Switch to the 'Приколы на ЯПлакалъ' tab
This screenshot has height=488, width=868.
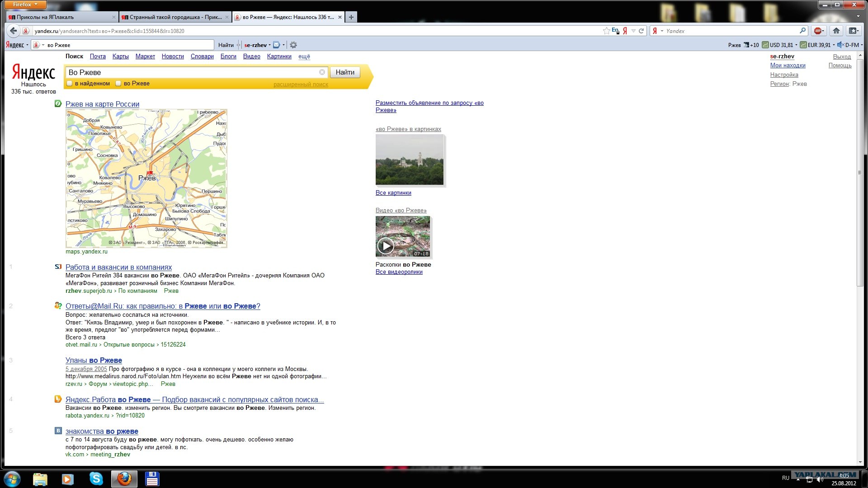tap(61, 17)
